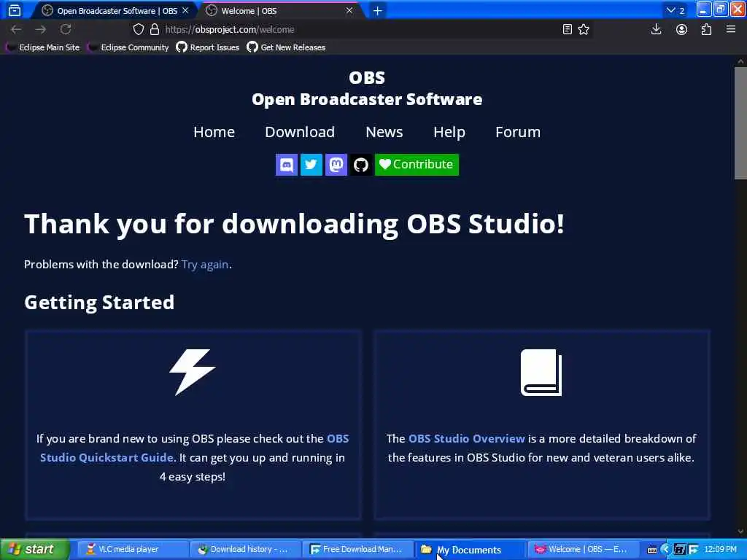Click the browser back arrow
Screen dimensions: 747x560
tap(16, 29)
